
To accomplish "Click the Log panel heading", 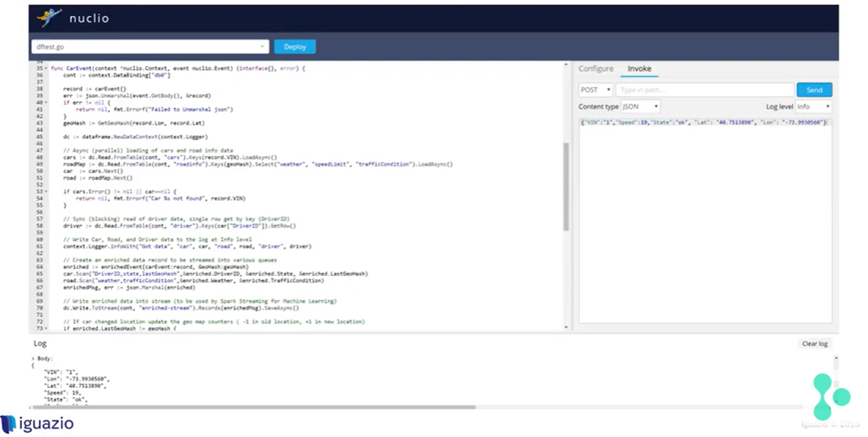I will (40, 343).
